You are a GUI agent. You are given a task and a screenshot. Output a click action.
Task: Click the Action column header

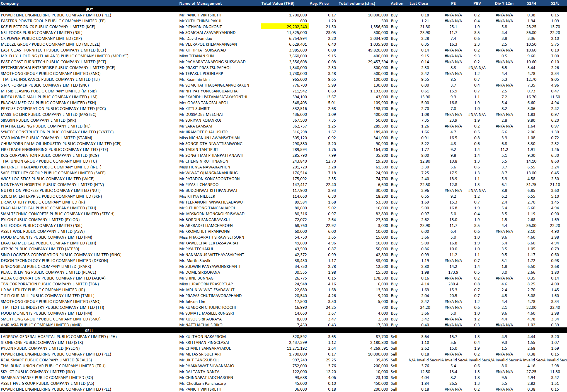click(x=397, y=3)
